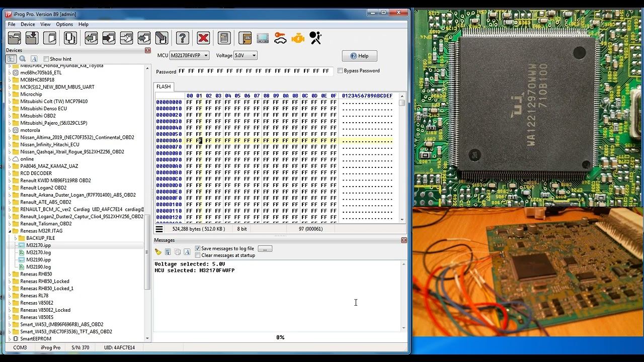This screenshot has width=644, height=362.
Task: Uncheck Save messages to log file
Action: click(197, 248)
